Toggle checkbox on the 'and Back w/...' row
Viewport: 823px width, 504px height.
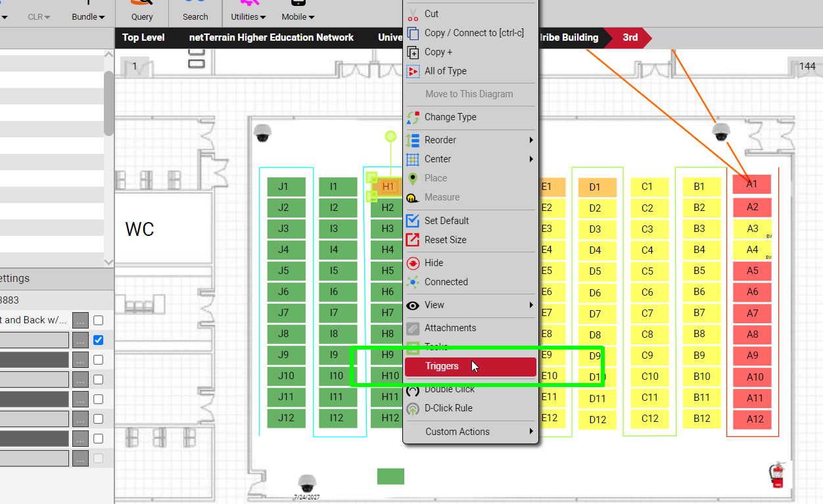[98, 321]
